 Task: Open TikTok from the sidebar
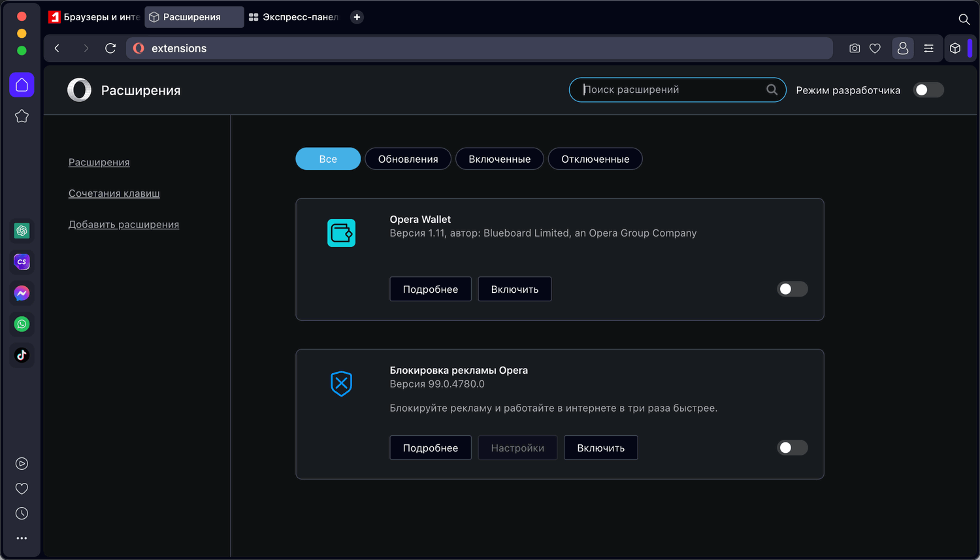click(x=22, y=355)
